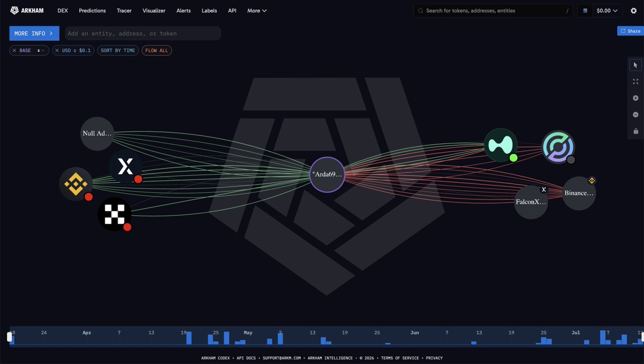
Task: Select the pointer cursor tool
Action: (635, 65)
